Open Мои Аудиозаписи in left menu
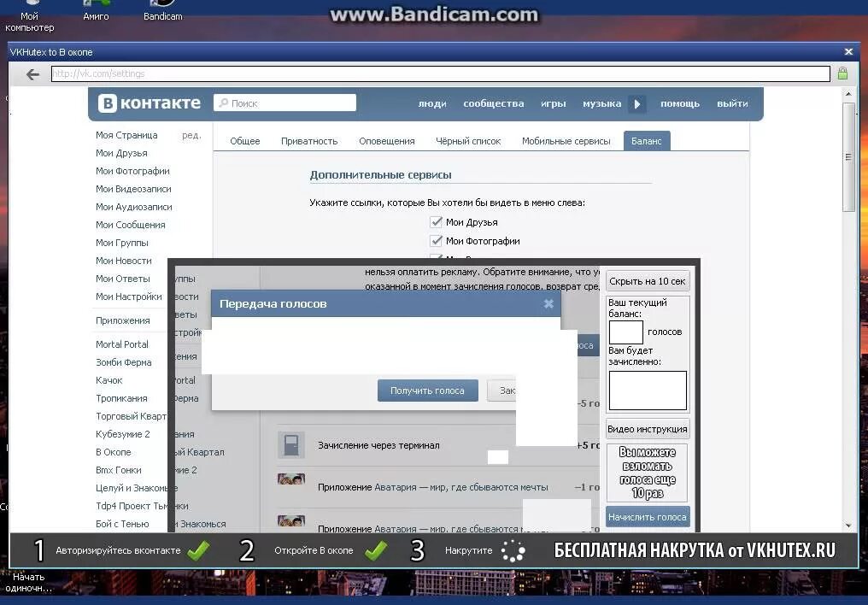Screen dimensions: 868x605 pos(134,207)
